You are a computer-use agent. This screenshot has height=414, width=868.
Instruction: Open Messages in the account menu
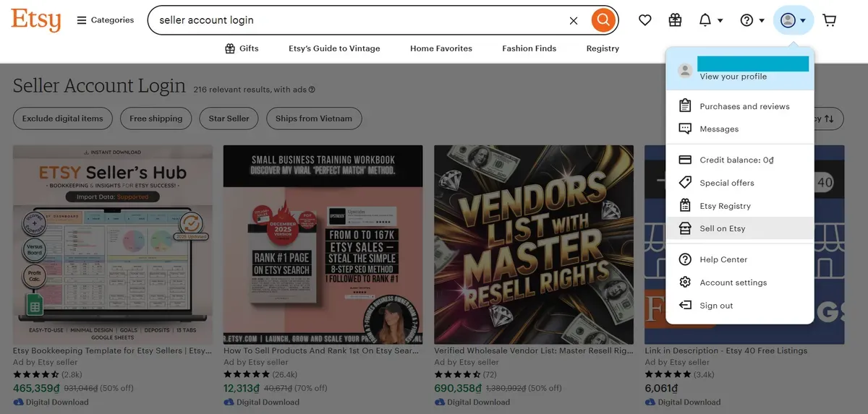[740, 129]
